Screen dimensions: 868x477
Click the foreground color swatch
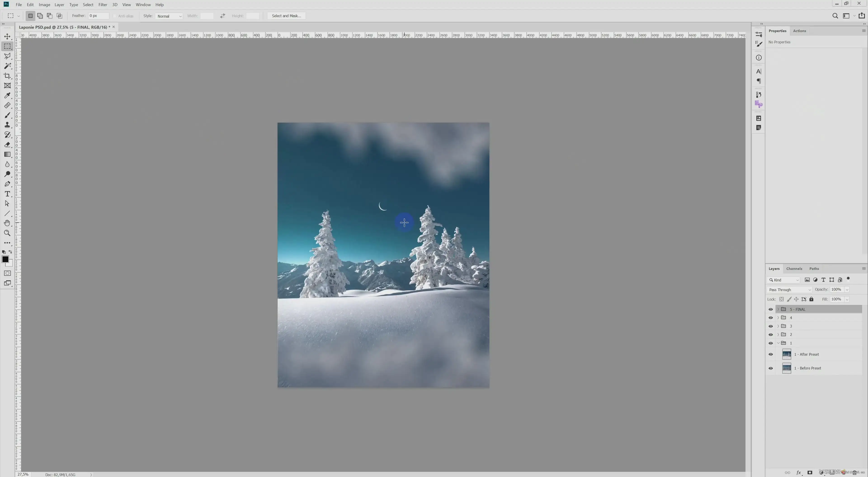(x=5, y=259)
